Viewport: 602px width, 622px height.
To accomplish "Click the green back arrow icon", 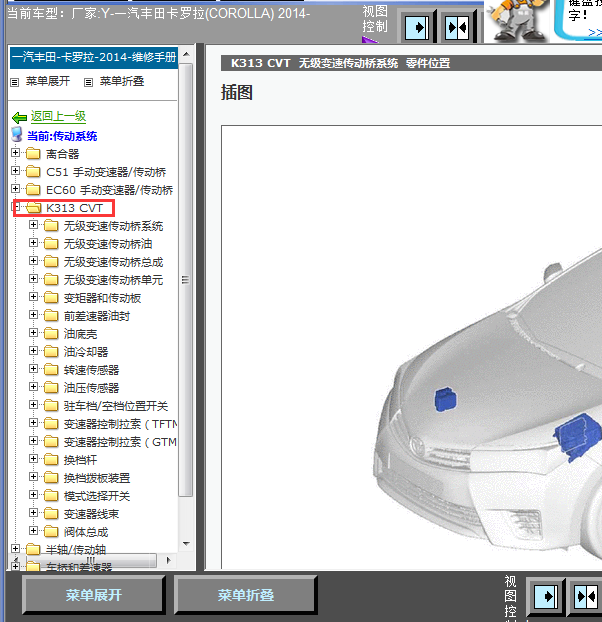I will 19,117.
